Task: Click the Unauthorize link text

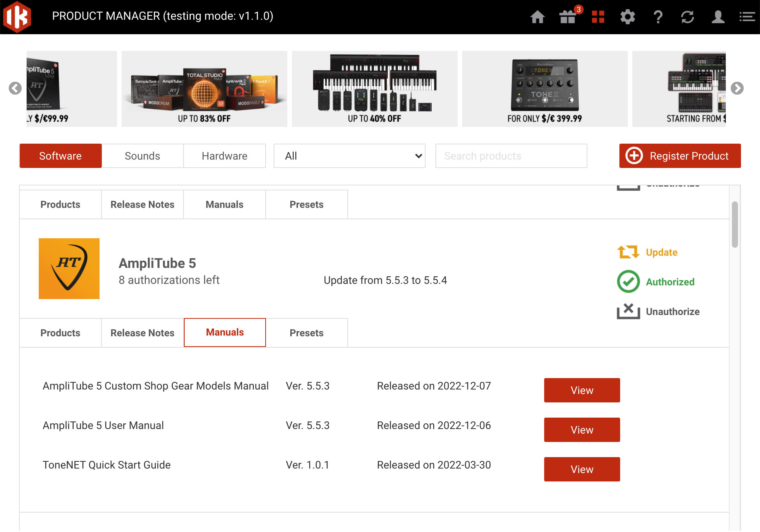Action: (673, 312)
